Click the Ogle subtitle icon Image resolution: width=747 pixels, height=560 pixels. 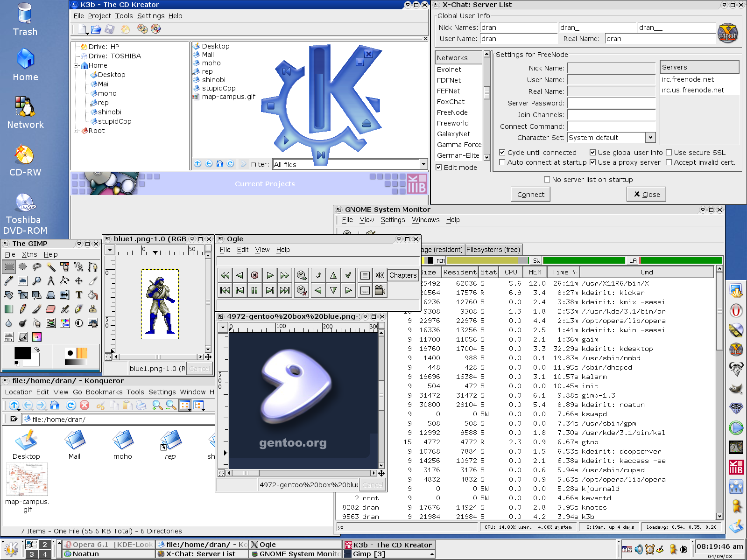pyautogui.click(x=365, y=290)
